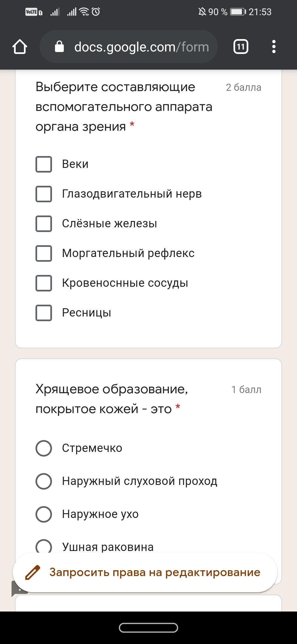Tap Запросить права на редактирование button
The width and height of the screenshot is (297, 644).
click(155, 572)
